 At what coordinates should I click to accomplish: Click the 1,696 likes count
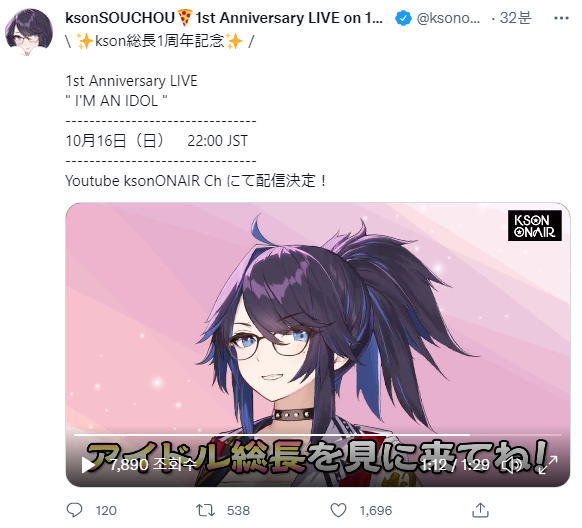click(x=376, y=511)
